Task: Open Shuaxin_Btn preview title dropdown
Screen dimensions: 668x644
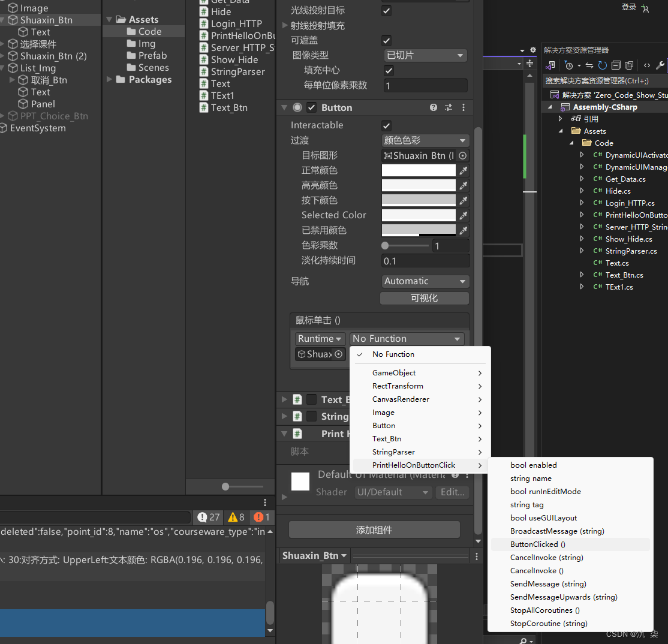Action: coord(314,556)
